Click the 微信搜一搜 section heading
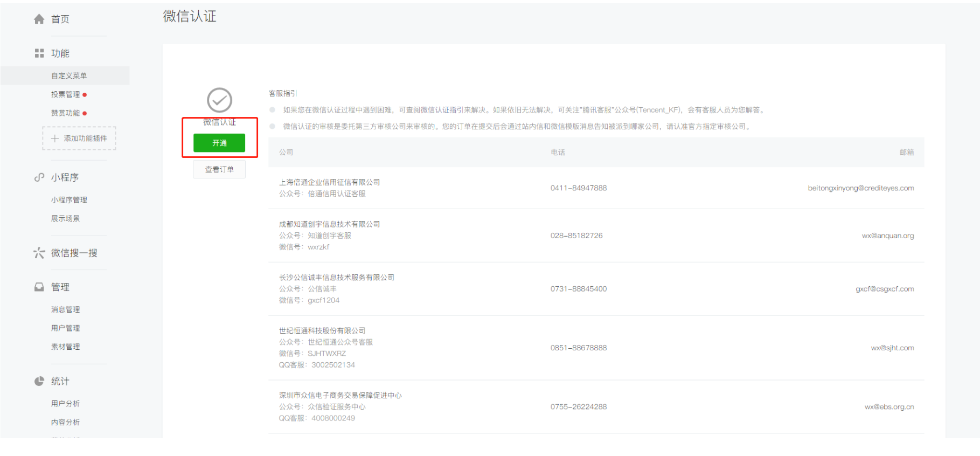Screen dimensions: 980x456 74,253
